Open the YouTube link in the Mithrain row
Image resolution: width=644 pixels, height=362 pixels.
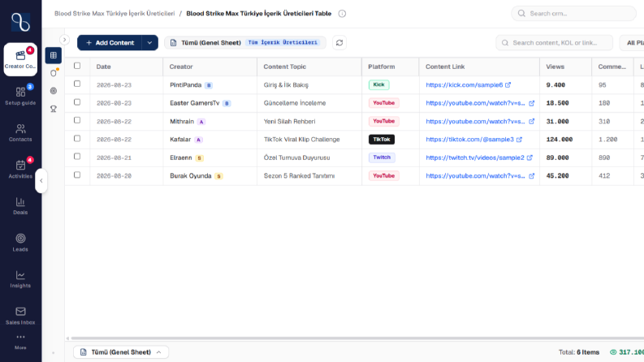(x=475, y=122)
